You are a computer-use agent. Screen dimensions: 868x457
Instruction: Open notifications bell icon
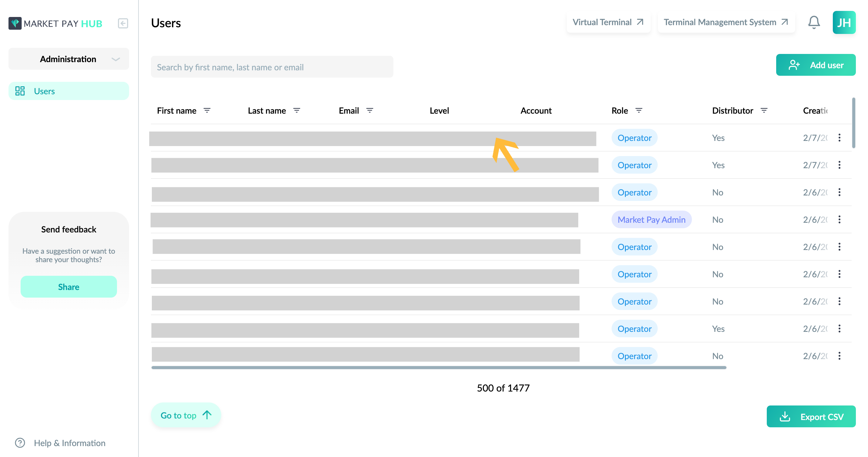(x=814, y=23)
